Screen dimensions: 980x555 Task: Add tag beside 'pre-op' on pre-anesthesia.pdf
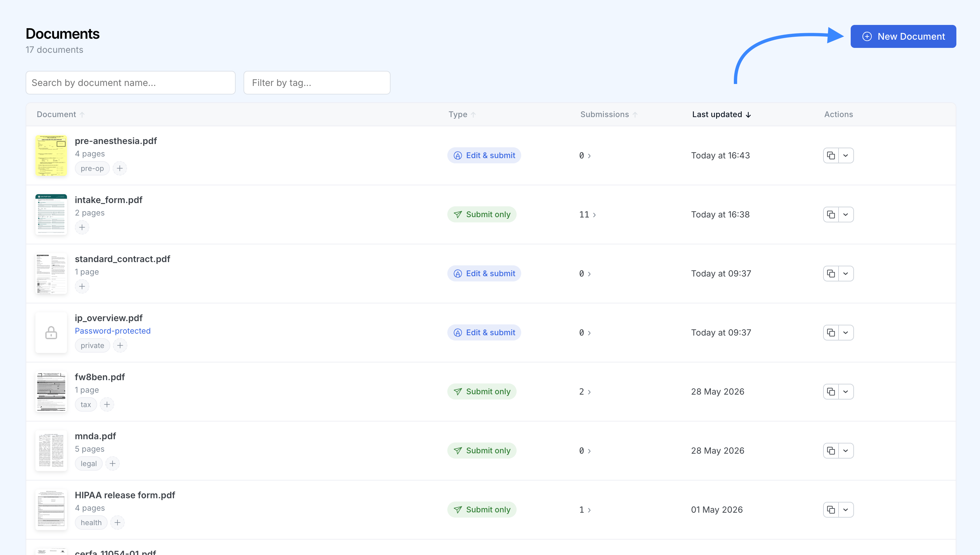[x=120, y=168]
